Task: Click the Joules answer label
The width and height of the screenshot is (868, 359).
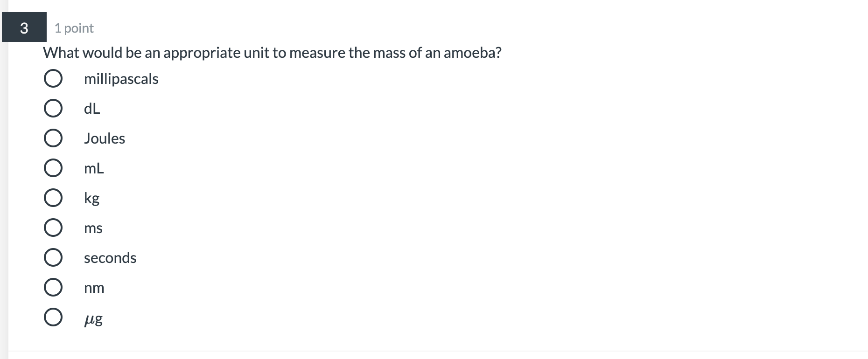Action: pos(105,138)
